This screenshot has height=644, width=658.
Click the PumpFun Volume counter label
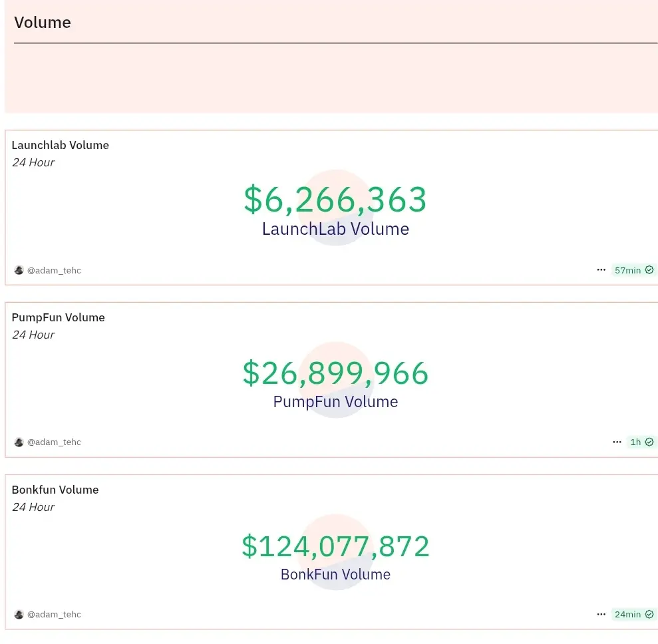(x=335, y=402)
